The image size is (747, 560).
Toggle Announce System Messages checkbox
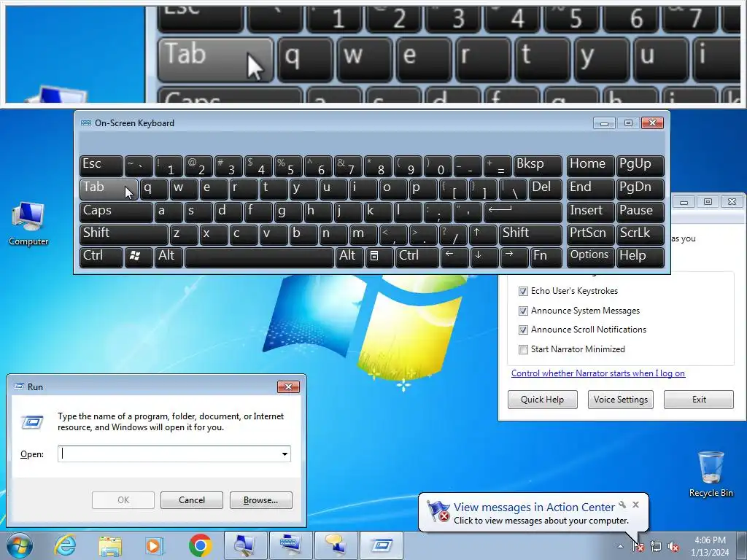pos(523,311)
